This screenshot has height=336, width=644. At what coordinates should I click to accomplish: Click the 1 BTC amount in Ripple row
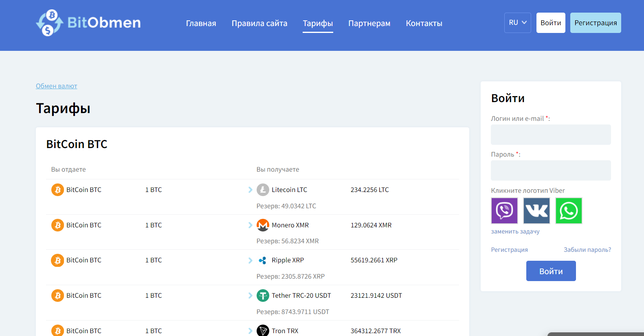[154, 260]
